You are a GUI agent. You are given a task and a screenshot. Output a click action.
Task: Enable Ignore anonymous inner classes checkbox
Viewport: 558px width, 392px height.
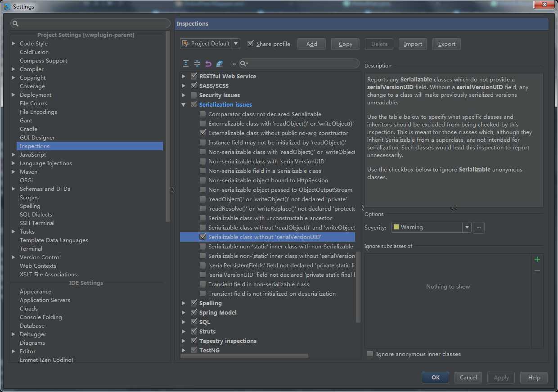click(370, 354)
